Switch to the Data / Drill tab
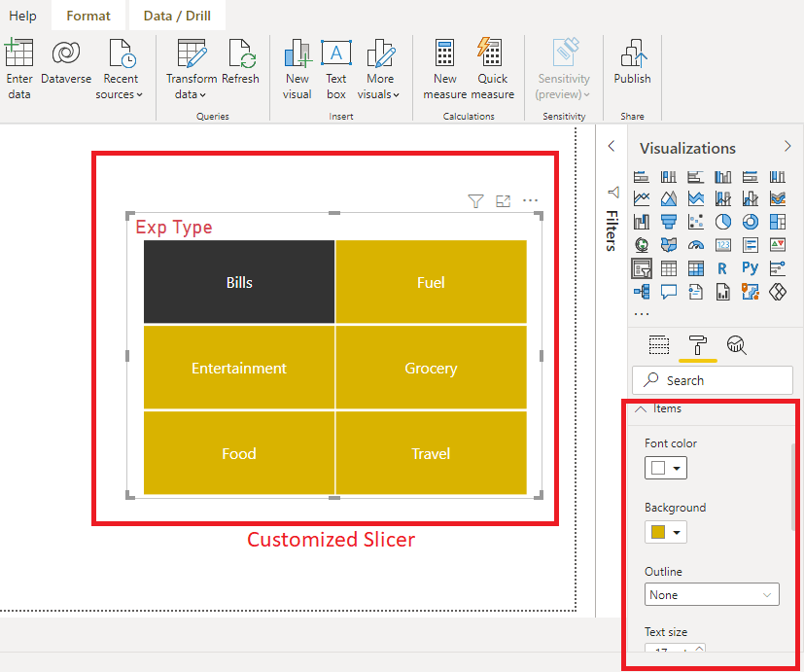This screenshot has width=804, height=672. pyautogui.click(x=178, y=16)
